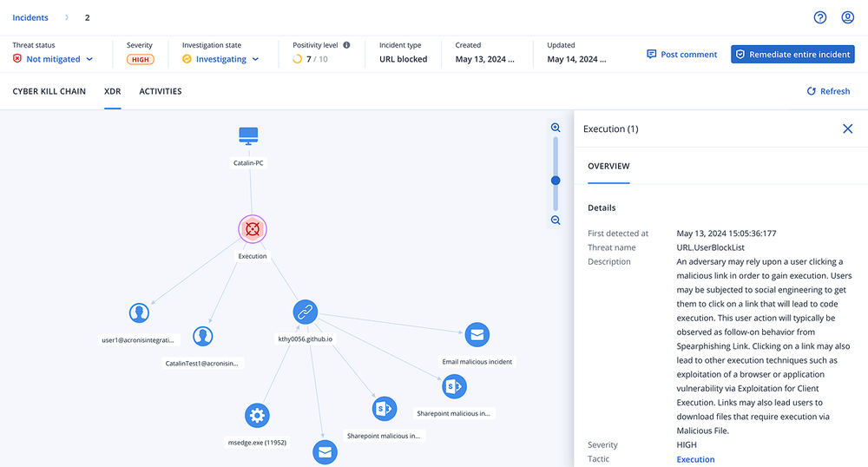The height and width of the screenshot is (467, 868).
Task: Click the Catalin-PC computer node icon
Action: click(x=249, y=136)
